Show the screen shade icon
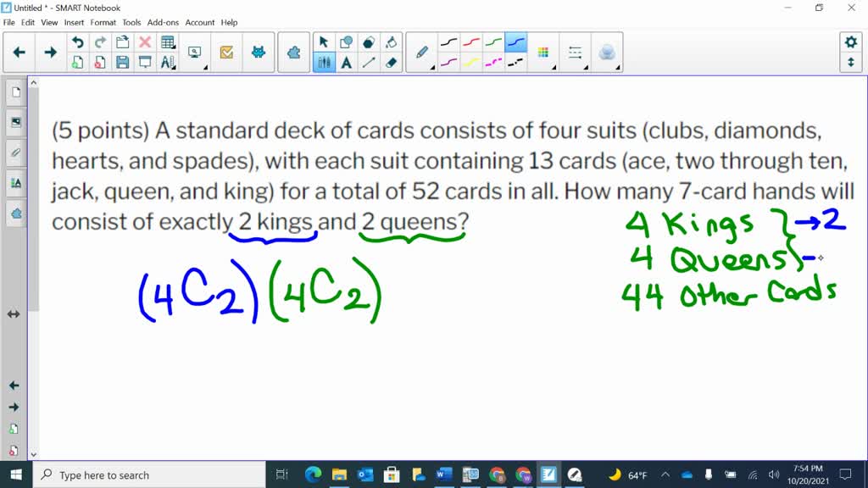 click(145, 63)
